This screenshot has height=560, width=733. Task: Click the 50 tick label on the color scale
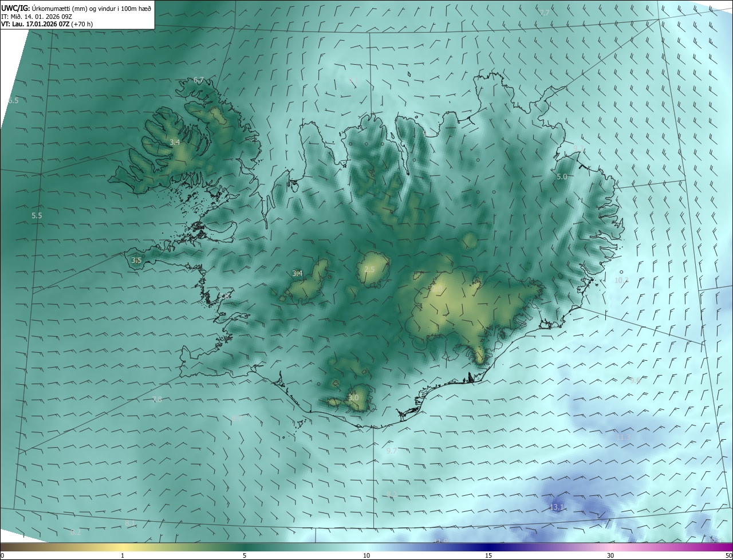click(728, 555)
